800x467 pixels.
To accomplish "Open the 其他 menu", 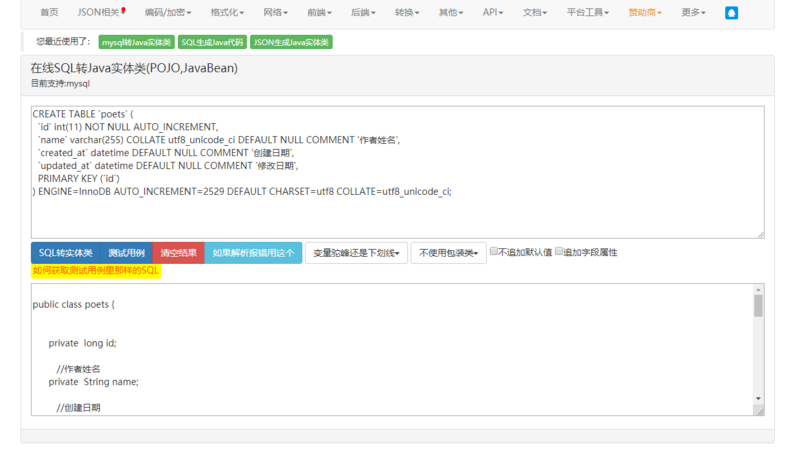I will pyautogui.click(x=451, y=12).
